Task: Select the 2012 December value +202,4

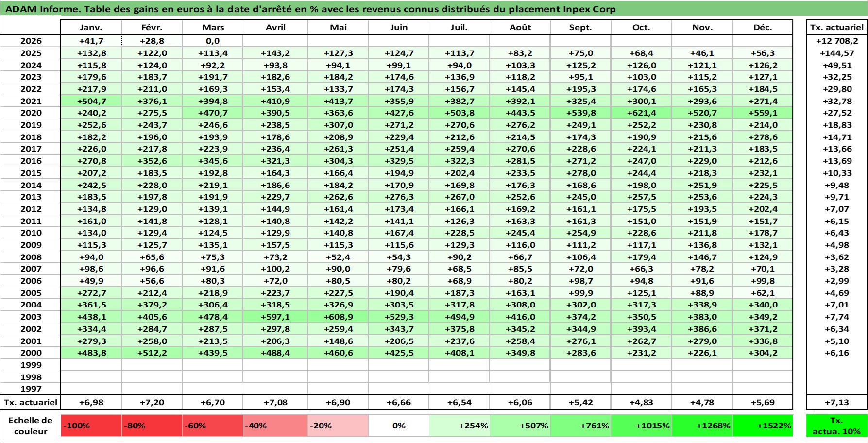Action: 763,209
